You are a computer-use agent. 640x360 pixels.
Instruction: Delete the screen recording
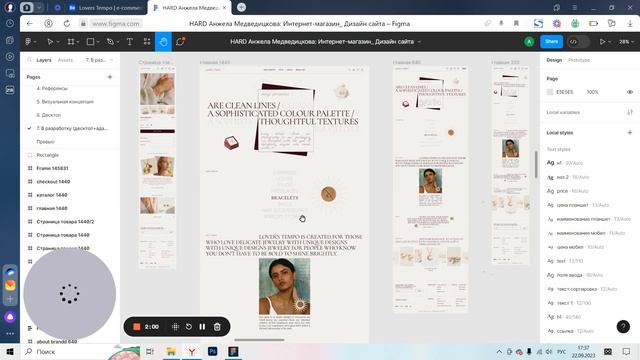pyautogui.click(x=217, y=327)
